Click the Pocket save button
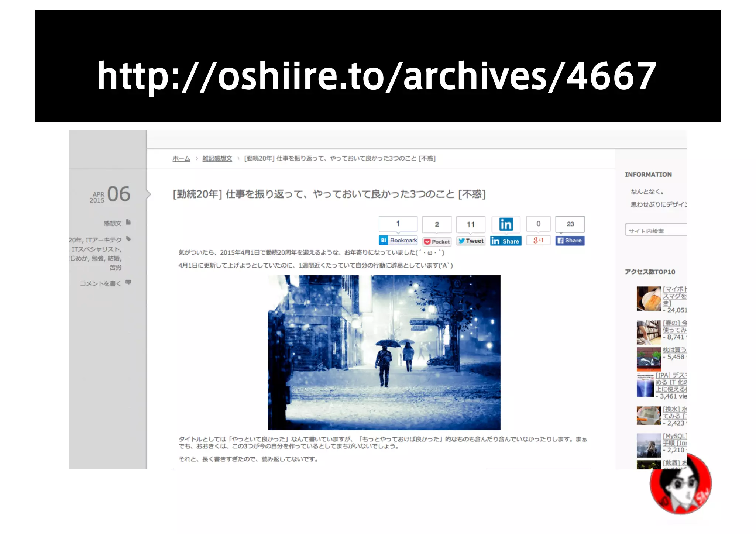Screen dimensions: 756x534 (437, 242)
